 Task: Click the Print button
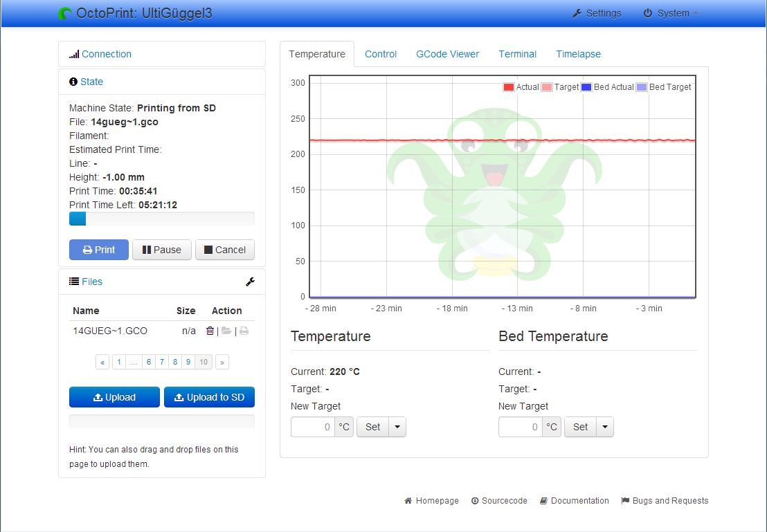pos(99,250)
